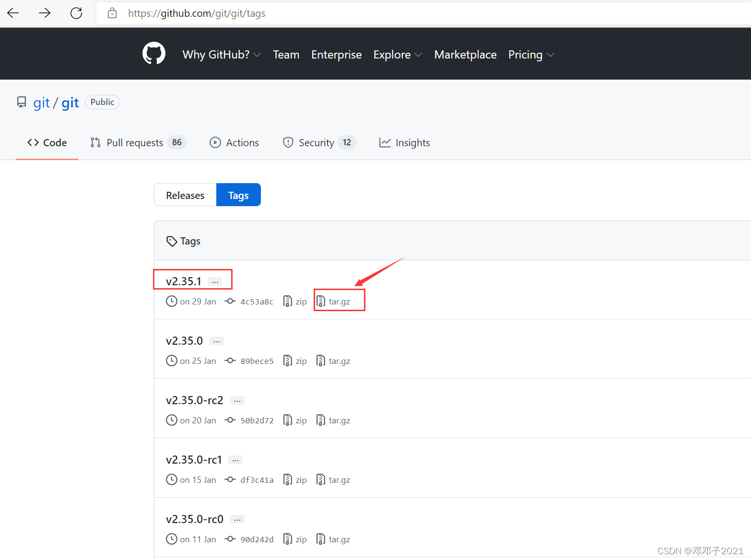
Task: Download v2.35.0-rc2 zip archive
Action: [295, 420]
